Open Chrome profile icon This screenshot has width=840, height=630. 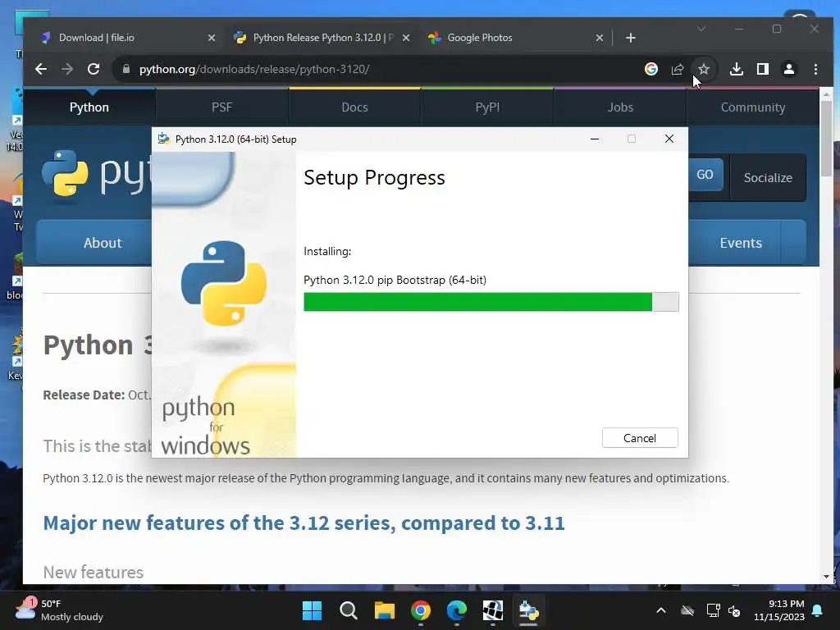pyautogui.click(x=789, y=69)
